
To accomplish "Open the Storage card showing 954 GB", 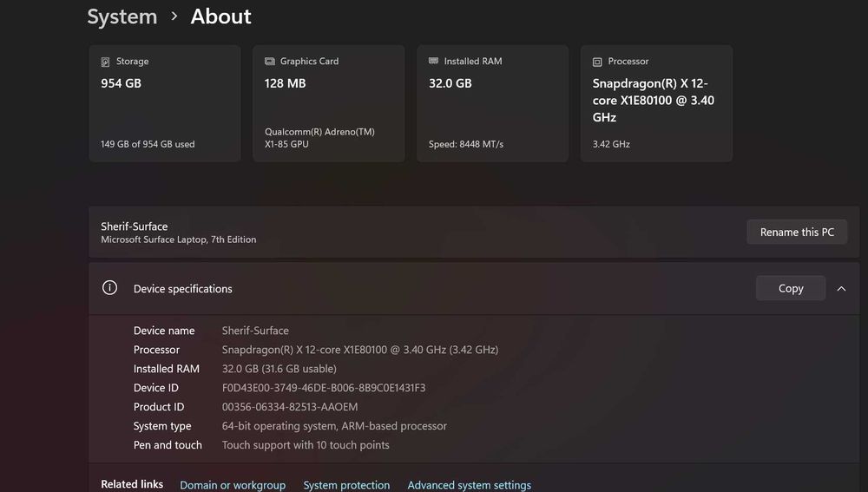I will [164, 104].
